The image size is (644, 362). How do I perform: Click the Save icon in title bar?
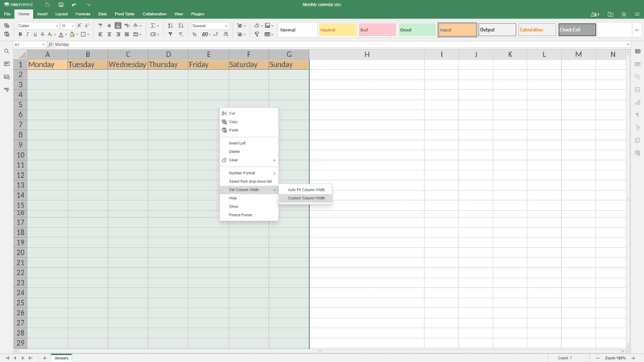coord(47,5)
